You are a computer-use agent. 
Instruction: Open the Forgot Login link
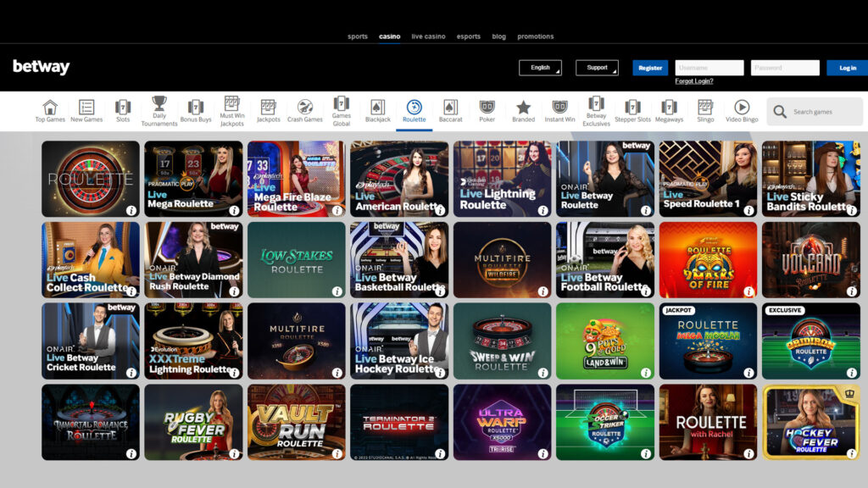(x=693, y=81)
